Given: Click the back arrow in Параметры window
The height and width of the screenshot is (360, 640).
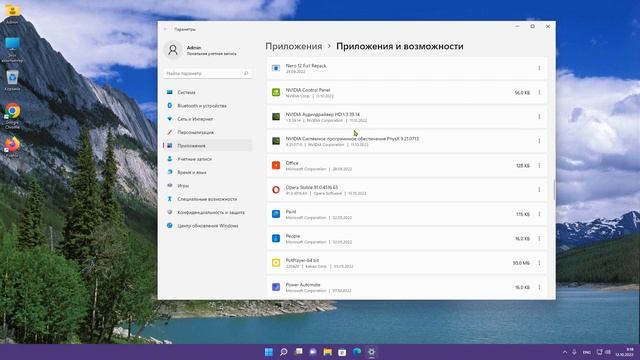Looking at the screenshot, I should pyautogui.click(x=165, y=29).
